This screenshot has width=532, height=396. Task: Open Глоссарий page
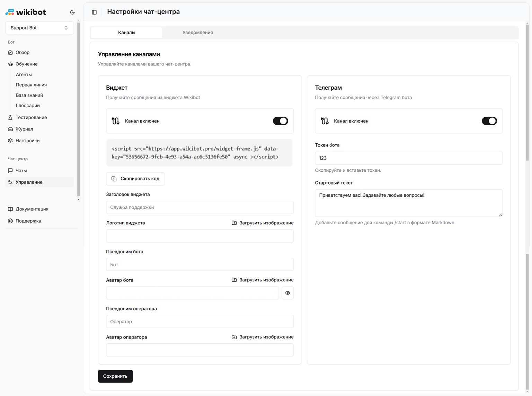coord(28,106)
